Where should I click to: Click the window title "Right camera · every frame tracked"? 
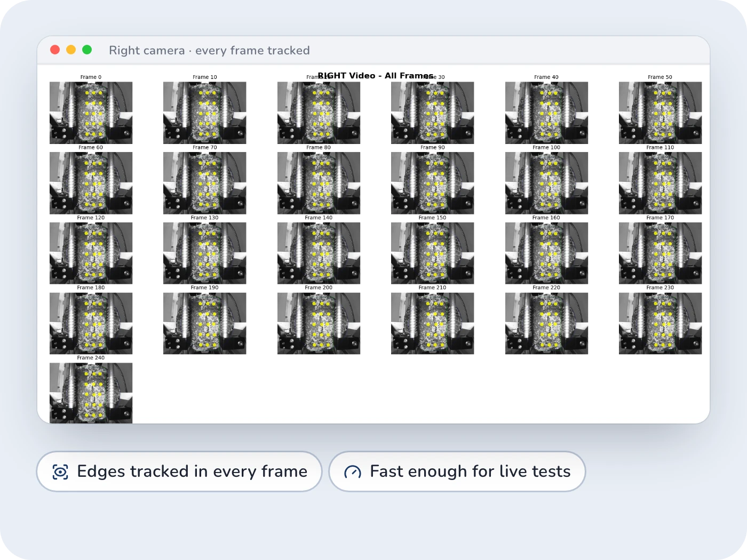tap(209, 50)
